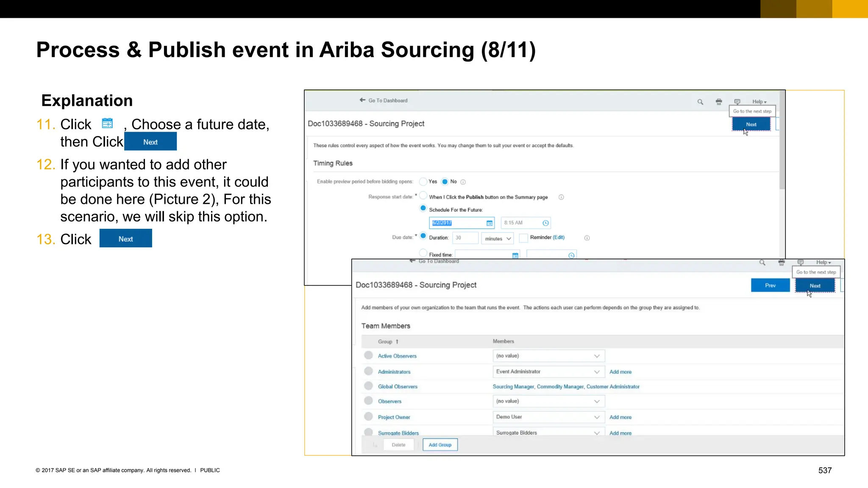Click the comment icon beside Help in upper screenshot
This screenshot has height=488, width=868.
tap(737, 101)
